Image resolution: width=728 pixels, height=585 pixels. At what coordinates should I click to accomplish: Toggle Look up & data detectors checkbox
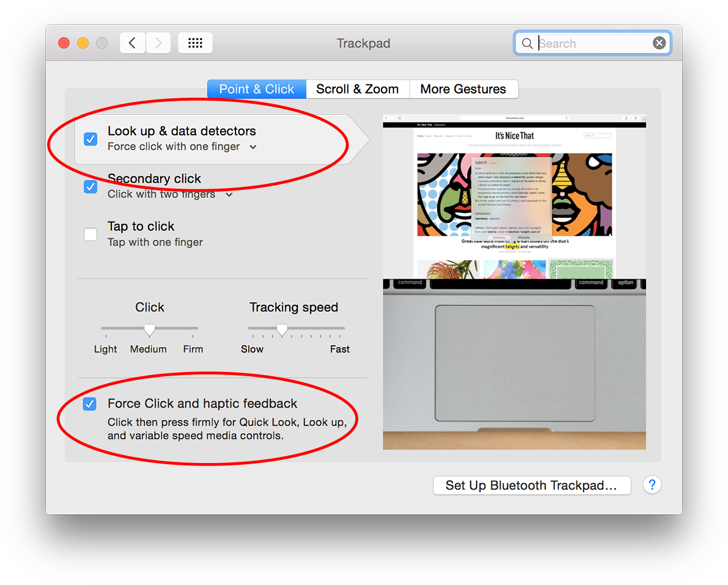[90, 139]
